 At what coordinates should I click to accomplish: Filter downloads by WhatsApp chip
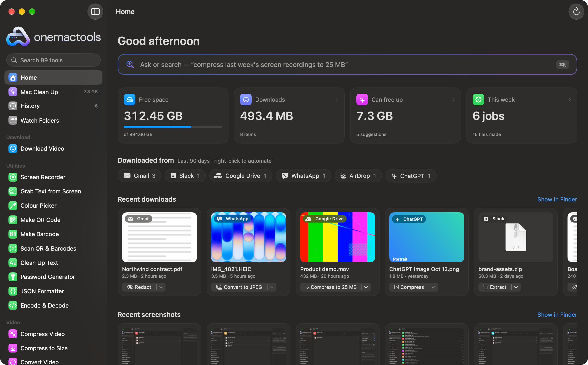coord(303,176)
